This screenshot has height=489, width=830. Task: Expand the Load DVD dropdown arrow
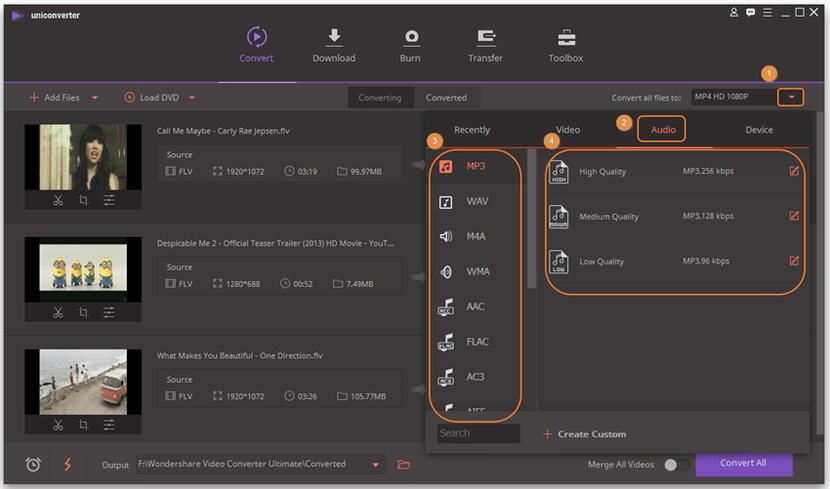coord(192,97)
